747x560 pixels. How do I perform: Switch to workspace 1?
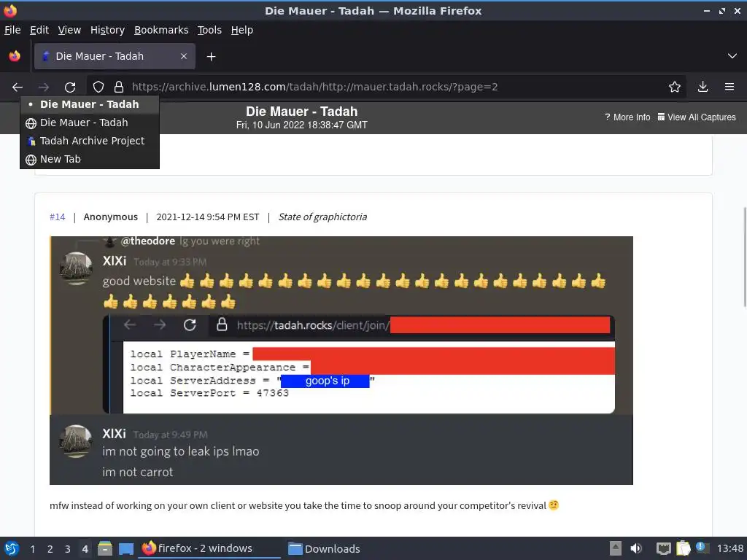(32, 549)
